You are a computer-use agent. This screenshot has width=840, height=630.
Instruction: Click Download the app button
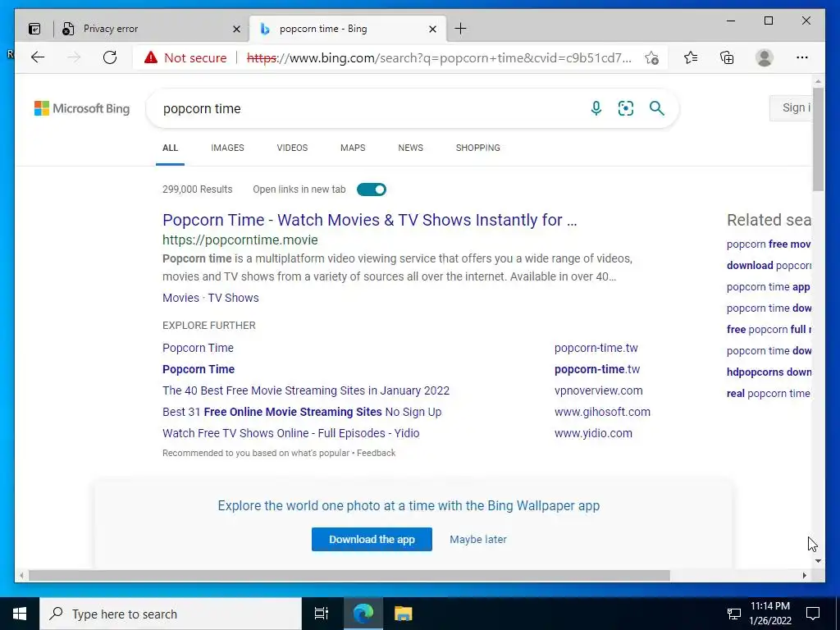[372, 540]
